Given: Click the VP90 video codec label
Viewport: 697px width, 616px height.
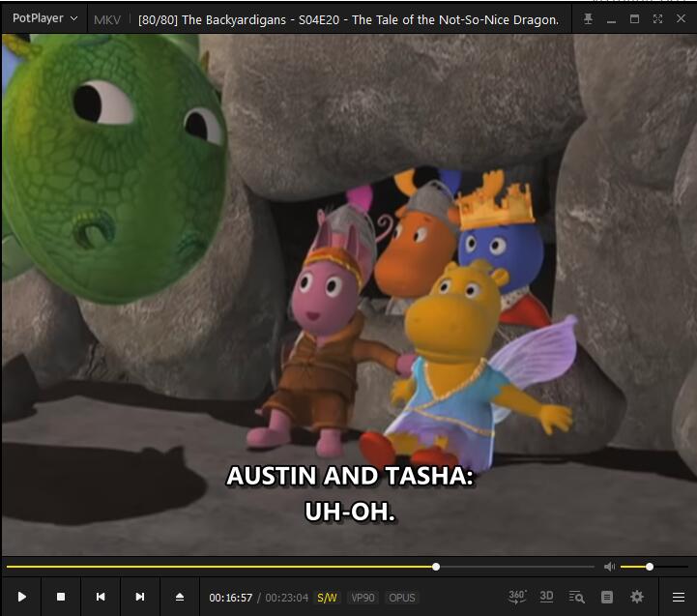Looking at the screenshot, I should click(363, 598).
